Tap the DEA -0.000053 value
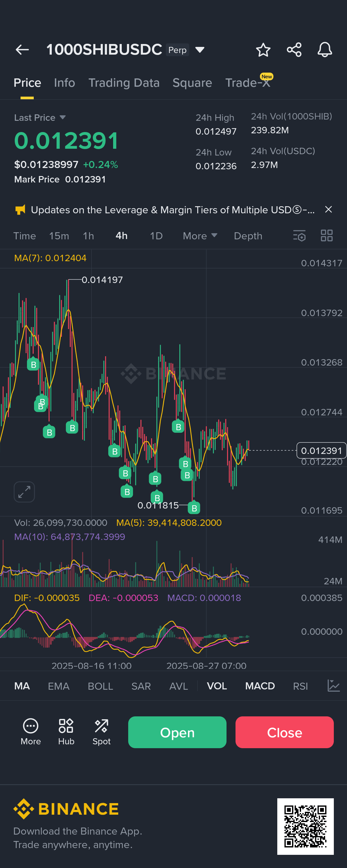 coord(123,598)
